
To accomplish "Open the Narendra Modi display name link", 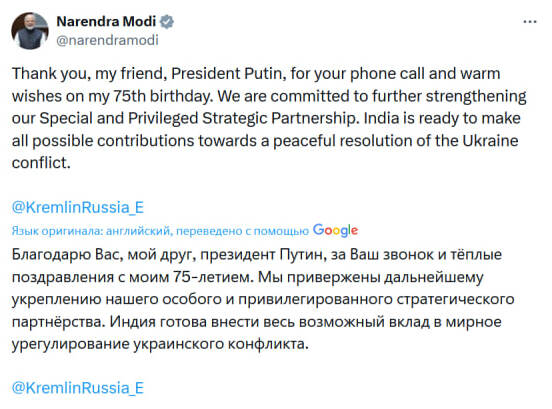I will 106,21.
